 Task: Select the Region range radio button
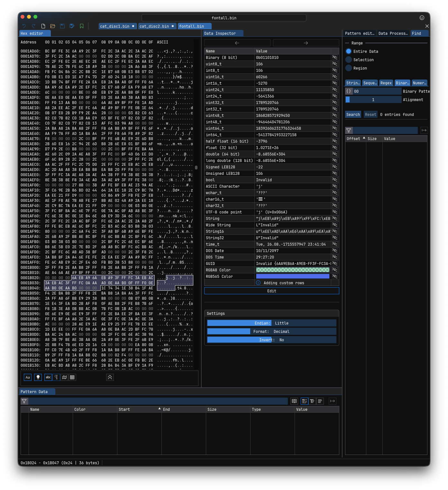point(349,68)
